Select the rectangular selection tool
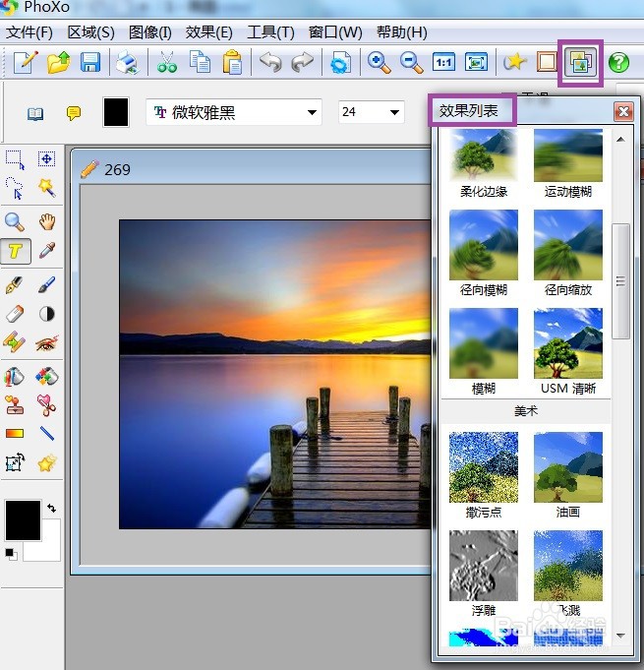Screen dimensions: 644x670 [15, 159]
